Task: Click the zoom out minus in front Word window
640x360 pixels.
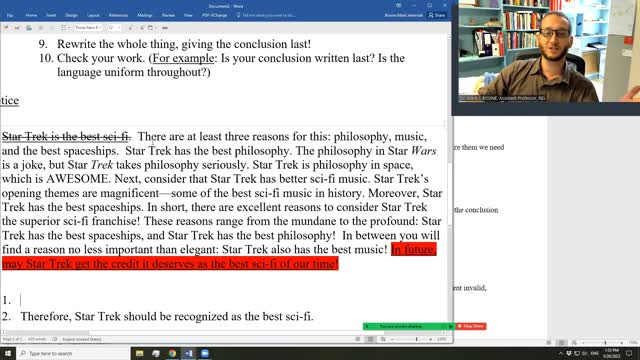Action: (x=392, y=339)
